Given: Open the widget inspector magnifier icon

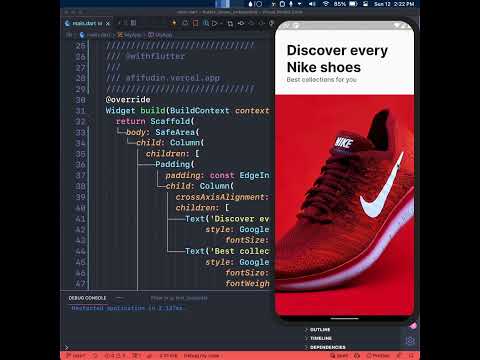Looking at the screenshot, I should pyautogui.click(x=206, y=23).
